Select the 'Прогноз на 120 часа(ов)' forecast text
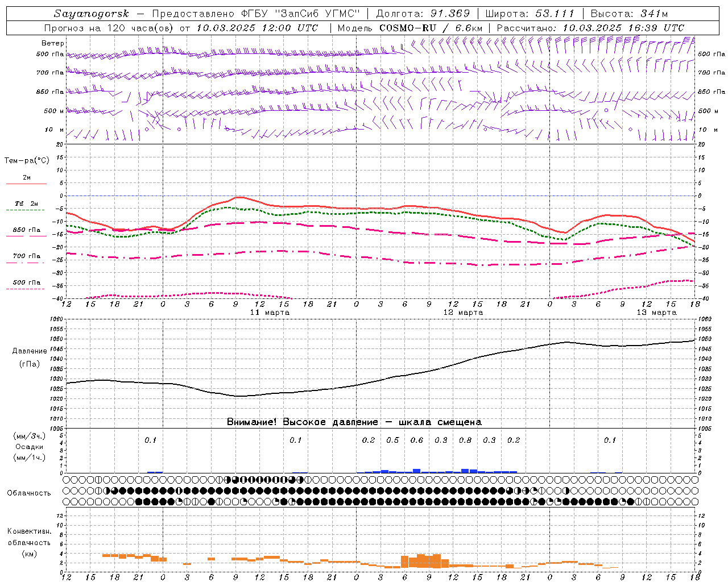Screen dimensions: 728x582 (x=109, y=28)
